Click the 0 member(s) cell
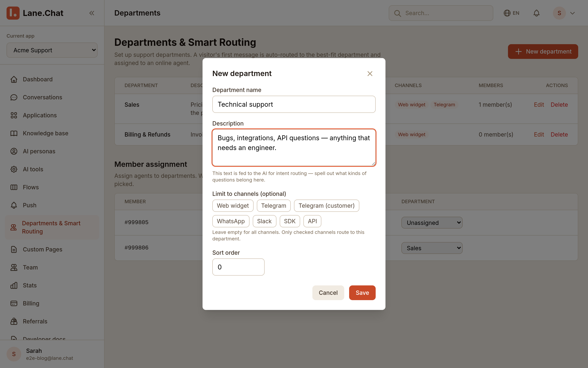 496,135
